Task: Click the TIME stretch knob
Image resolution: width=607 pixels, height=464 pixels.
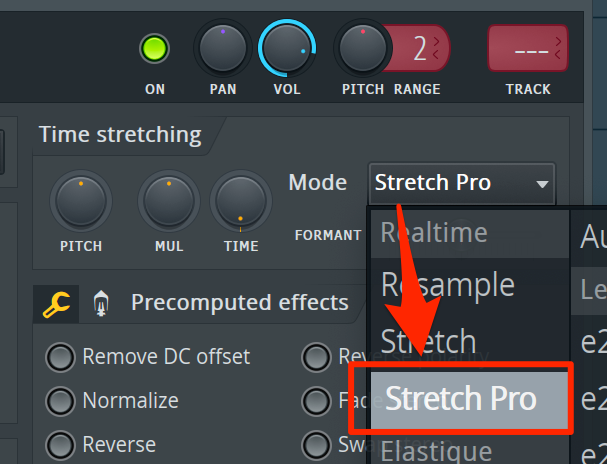Action: [x=241, y=201]
